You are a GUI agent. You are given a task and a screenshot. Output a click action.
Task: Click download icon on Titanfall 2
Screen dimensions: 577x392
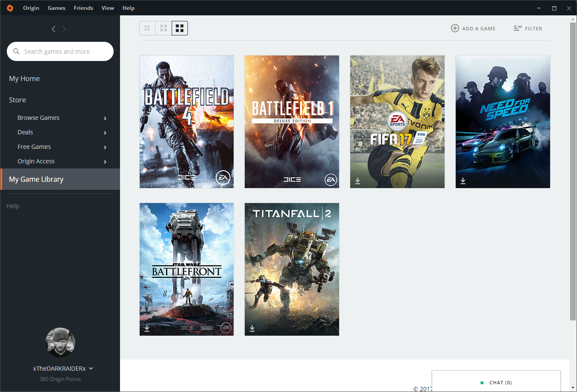pos(252,328)
